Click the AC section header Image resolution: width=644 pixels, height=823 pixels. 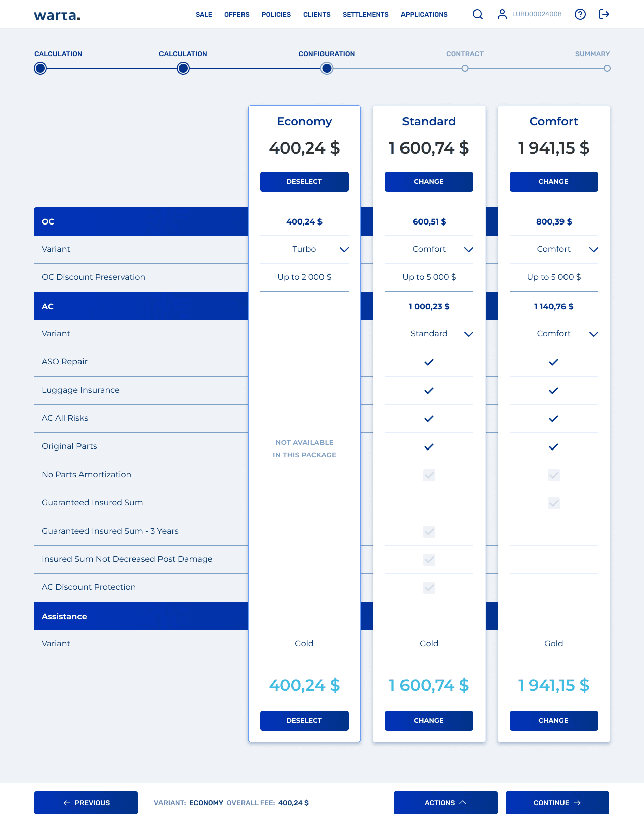141,306
